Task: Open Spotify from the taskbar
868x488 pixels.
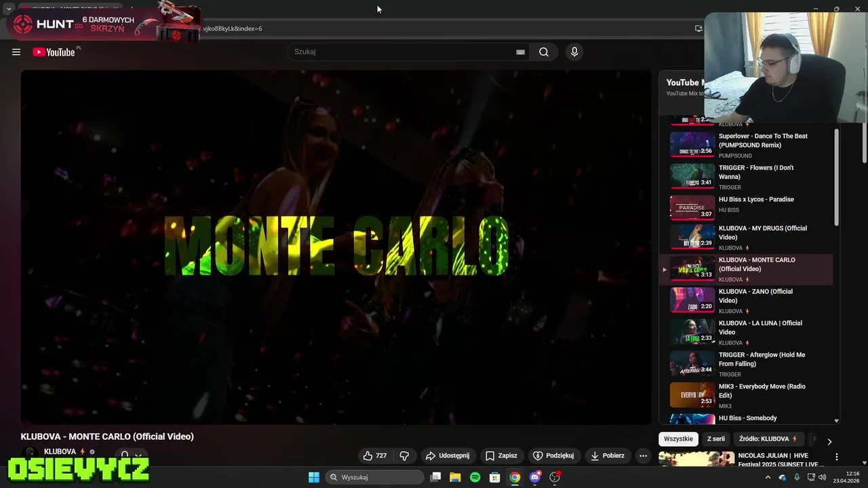Action: click(475, 477)
